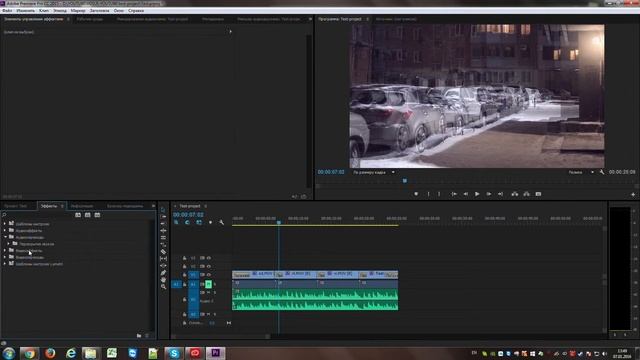Play sequence in program monitor
This screenshot has height=360, width=640.
pyautogui.click(x=477, y=194)
